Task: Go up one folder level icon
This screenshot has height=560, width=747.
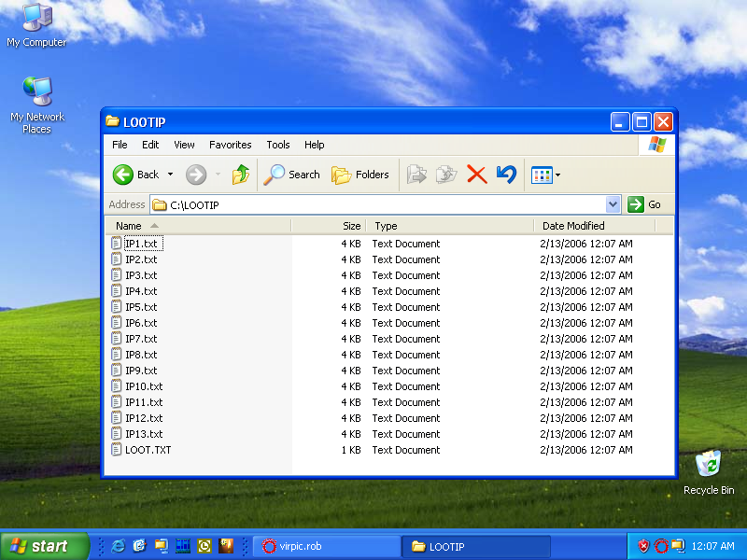Action: pos(241,175)
